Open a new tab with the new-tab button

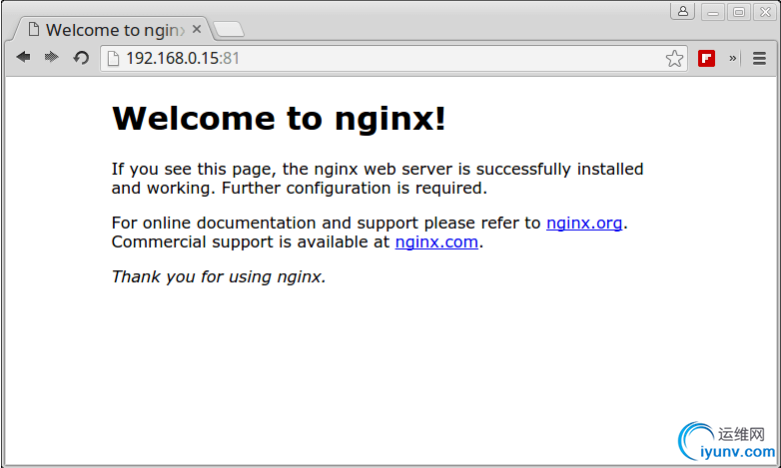tap(229, 30)
